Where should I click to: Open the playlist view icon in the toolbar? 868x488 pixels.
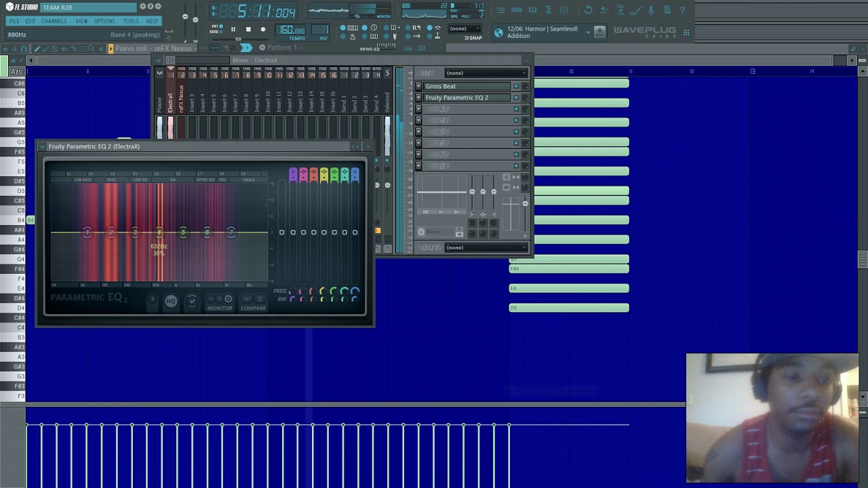click(500, 10)
